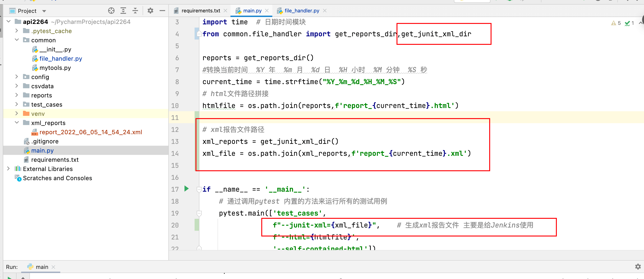Expand the config folder
This screenshot has height=279, width=644.
(x=17, y=77)
